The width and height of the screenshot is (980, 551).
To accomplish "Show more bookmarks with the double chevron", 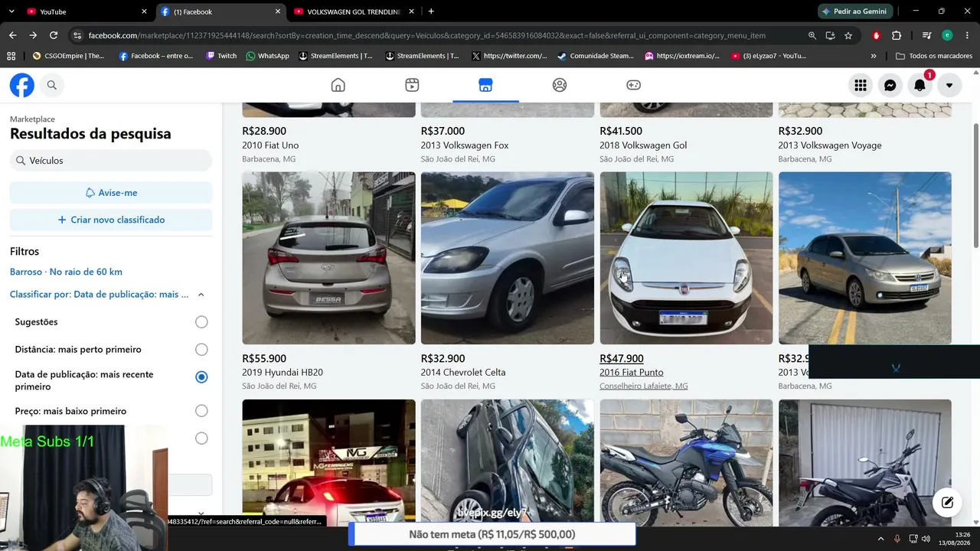I will 874,56.
